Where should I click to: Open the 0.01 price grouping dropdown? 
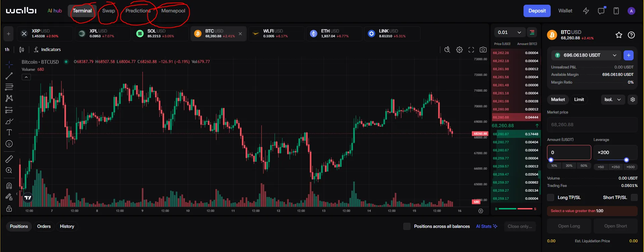tap(510, 32)
